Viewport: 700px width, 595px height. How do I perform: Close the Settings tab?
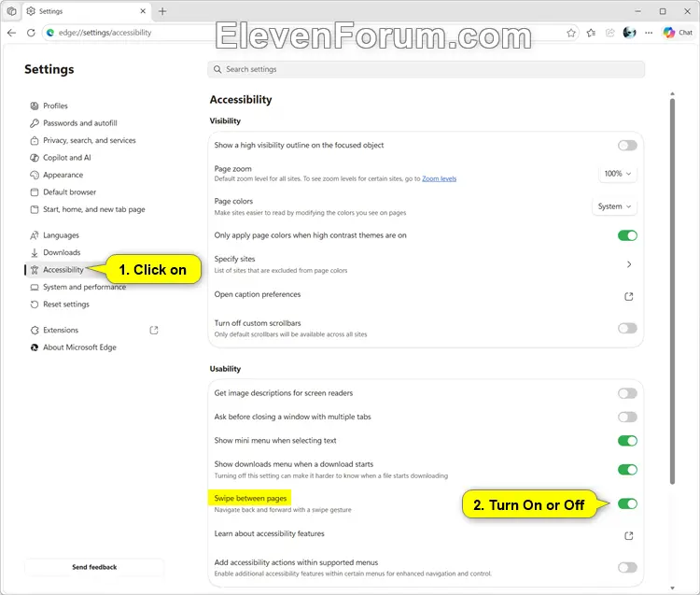point(143,11)
